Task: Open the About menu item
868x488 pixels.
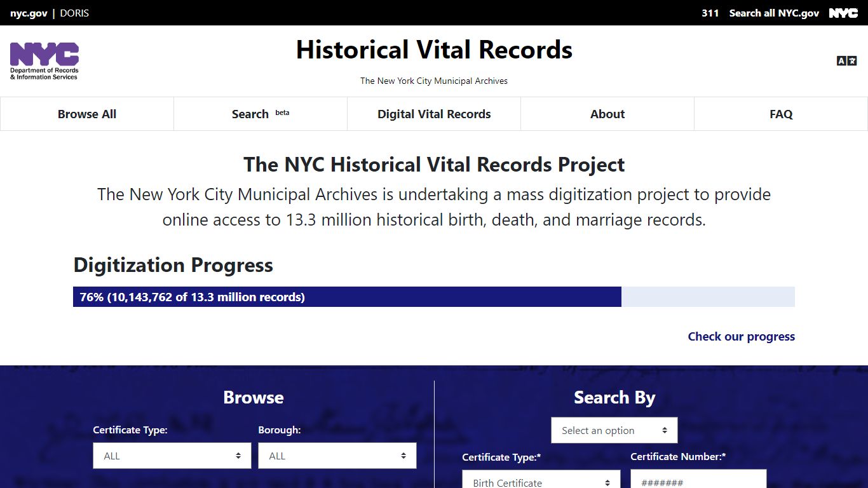Action: 607,114
